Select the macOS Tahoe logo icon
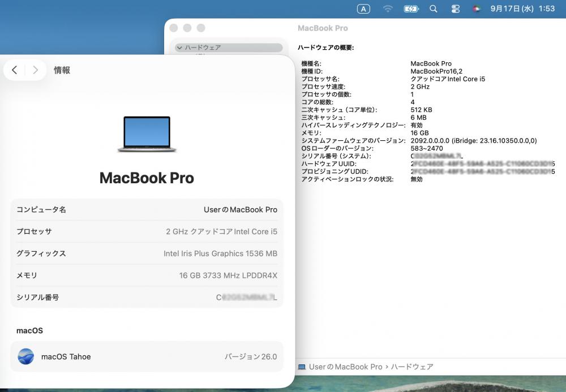 coord(26,356)
